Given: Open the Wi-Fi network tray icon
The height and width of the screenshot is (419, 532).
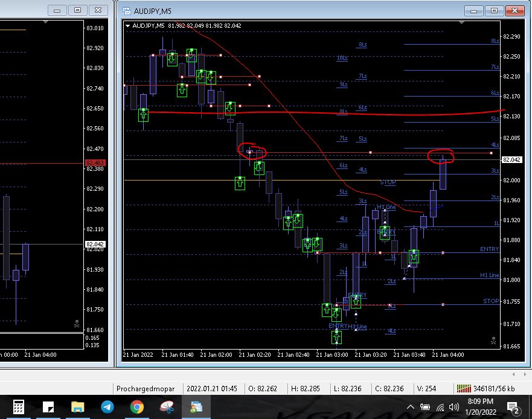Looking at the screenshot, I should [x=440, y=407].
